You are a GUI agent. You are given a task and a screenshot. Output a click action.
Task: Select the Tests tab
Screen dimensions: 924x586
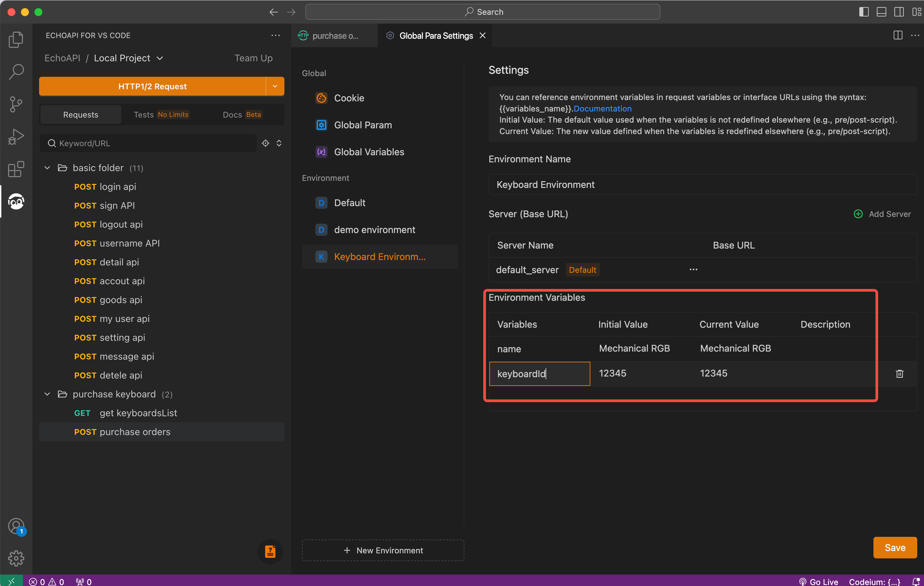pos(161,114)
